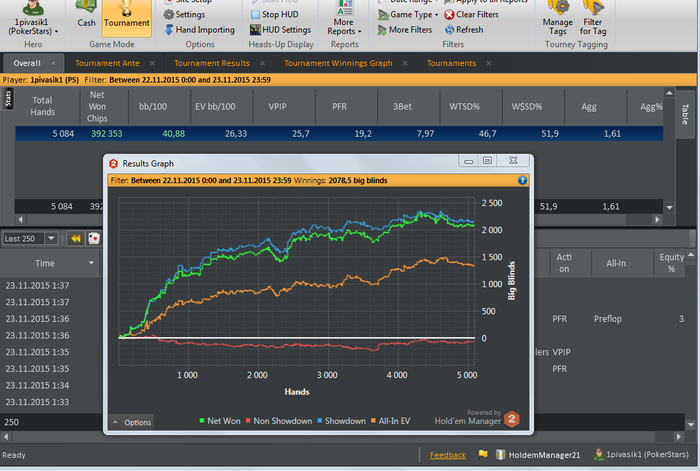Sort by PFR column header
700x471 pixels.
click(339, 106)
